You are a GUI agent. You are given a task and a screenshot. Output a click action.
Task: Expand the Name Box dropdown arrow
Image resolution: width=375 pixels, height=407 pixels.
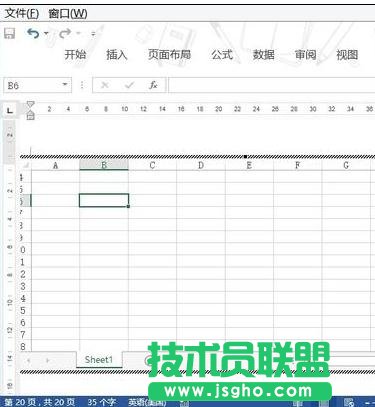pyautogui.click(x=65, y=85)
